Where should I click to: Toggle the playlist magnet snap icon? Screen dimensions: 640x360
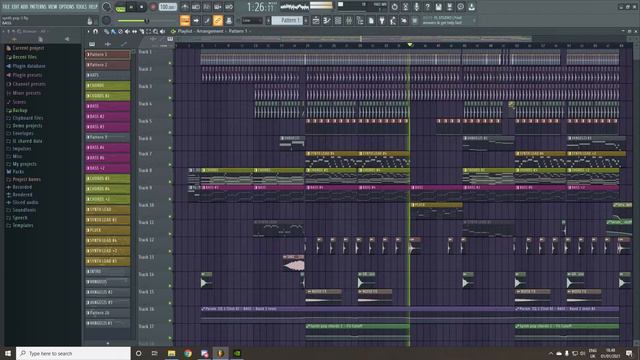[x=96, y=31]
